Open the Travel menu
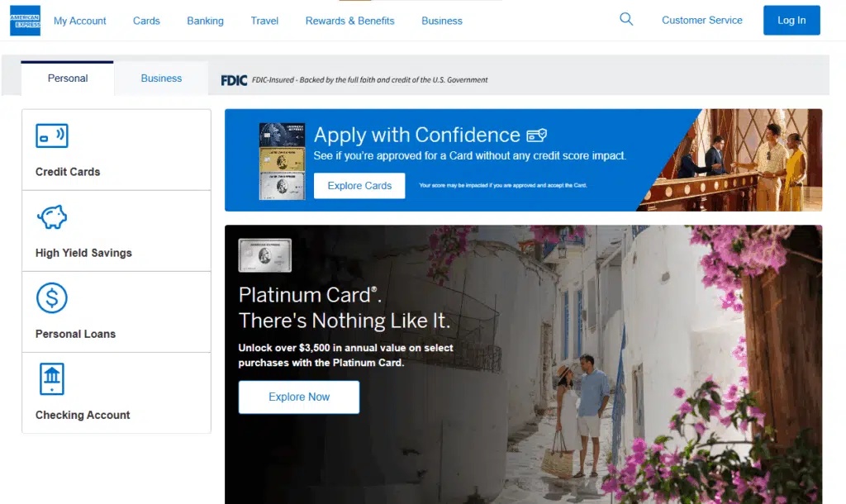This screenshot has width=846, height=504. pos(264,21)
